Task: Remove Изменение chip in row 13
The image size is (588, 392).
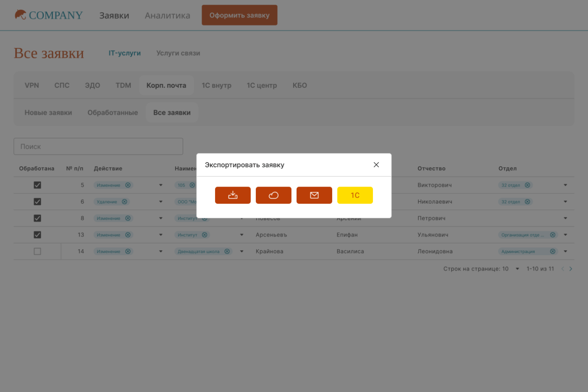Action: [x=128, y=235]
